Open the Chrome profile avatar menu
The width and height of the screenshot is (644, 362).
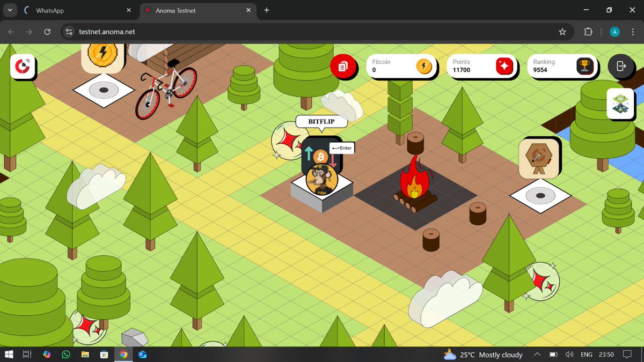point(614,32)
